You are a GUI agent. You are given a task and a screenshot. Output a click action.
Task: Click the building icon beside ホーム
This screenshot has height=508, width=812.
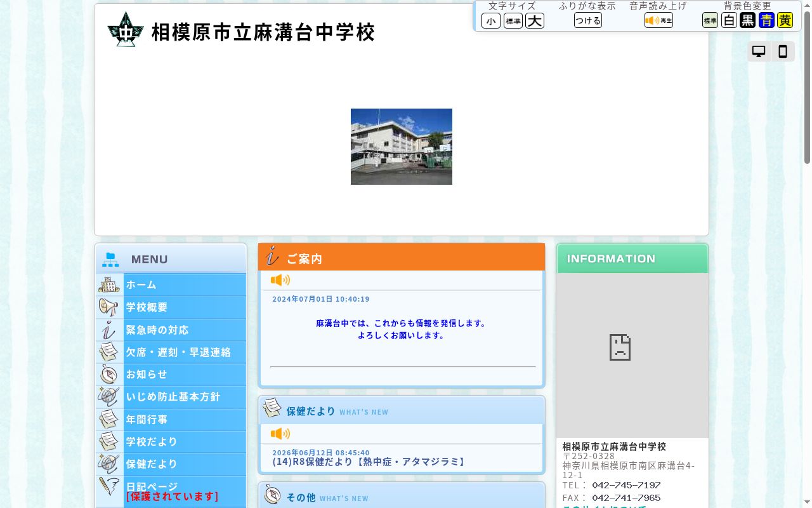tap(109, 284)
